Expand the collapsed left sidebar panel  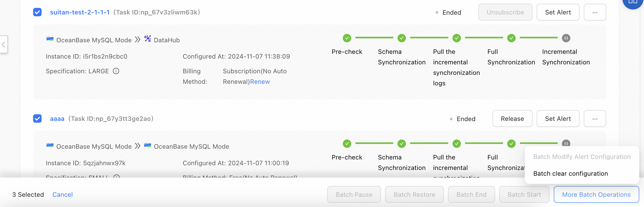4,44
